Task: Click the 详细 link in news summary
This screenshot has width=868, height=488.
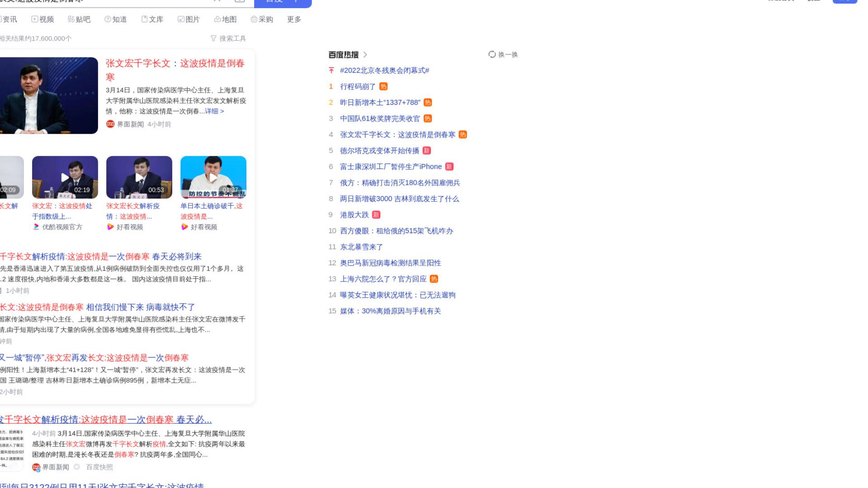Action: 214,111
